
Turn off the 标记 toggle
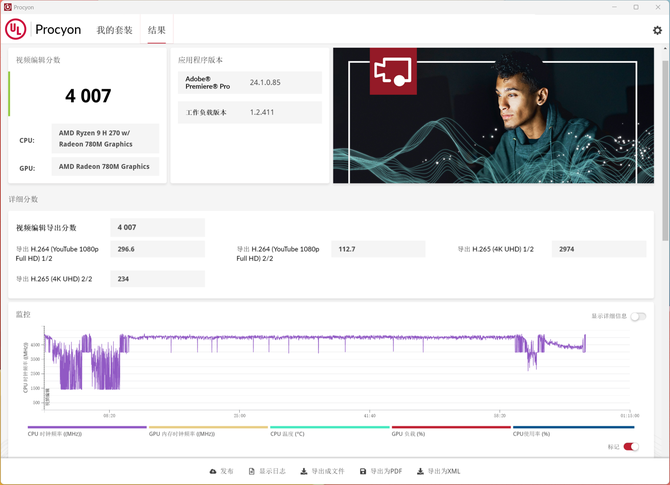click(631, 447)
